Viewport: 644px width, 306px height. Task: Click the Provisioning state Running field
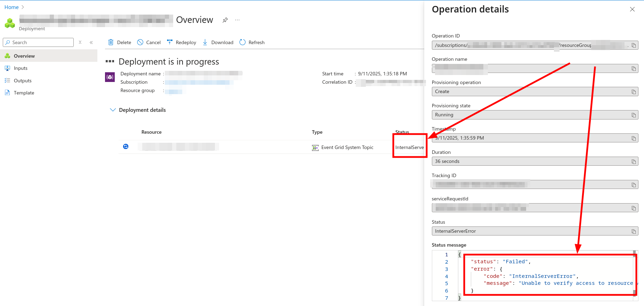pyautogui.click(x=535, y=115)
